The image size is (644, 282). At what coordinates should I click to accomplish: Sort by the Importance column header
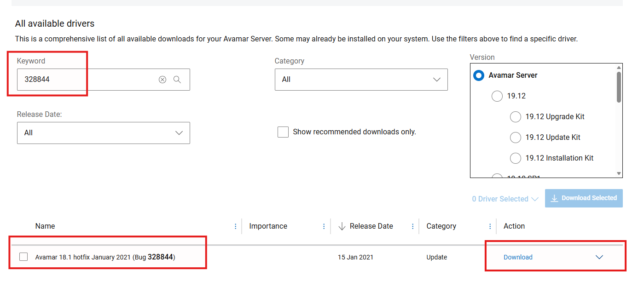tap(268, 226)
